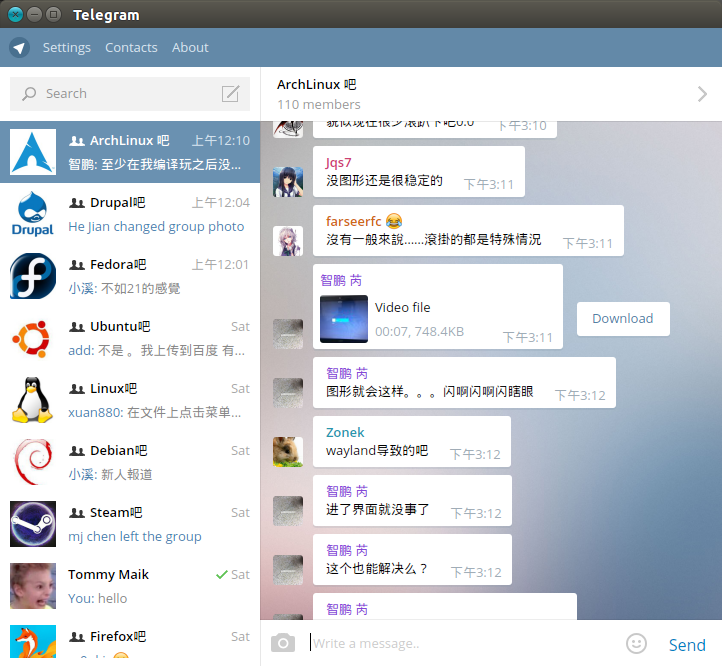
Task: Click the Ubuntu logo avatar
Action: pos(33,338)
